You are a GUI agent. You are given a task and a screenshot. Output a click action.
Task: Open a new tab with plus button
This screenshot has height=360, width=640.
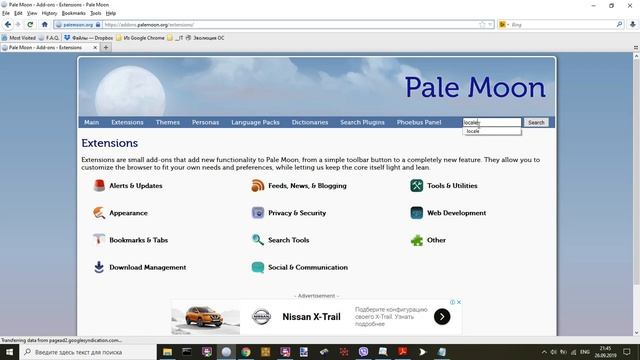106,47
